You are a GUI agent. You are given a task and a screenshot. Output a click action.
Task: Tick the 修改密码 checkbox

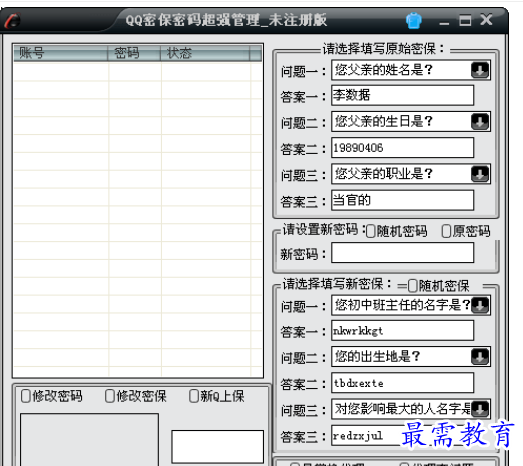click(x=25, y=396)
